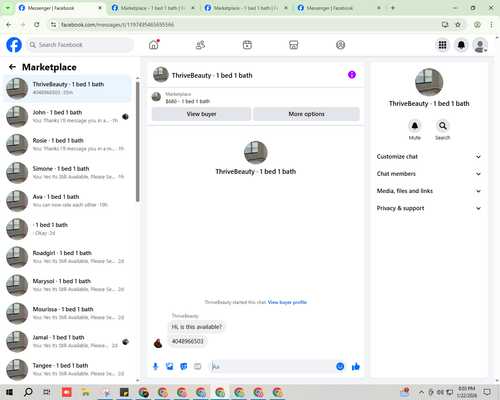
Task: Open File Explorer from the taskbar
Action: (x=86, y=392)
